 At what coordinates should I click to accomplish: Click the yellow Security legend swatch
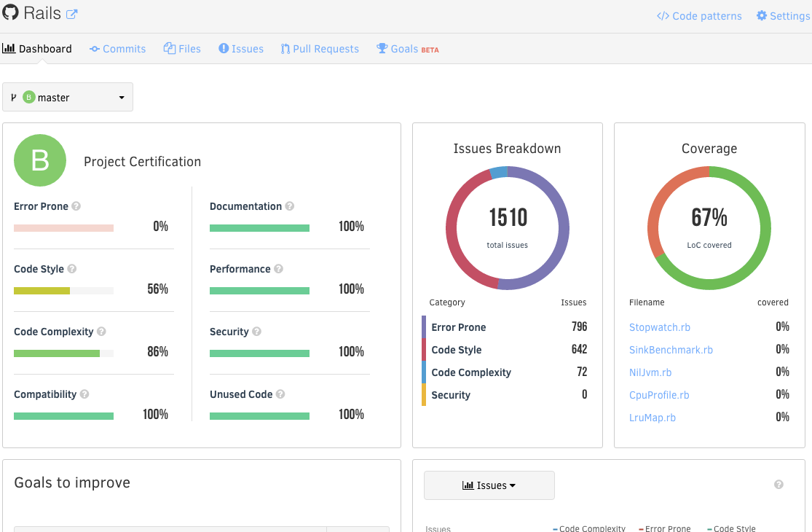[x=424, y=395]
